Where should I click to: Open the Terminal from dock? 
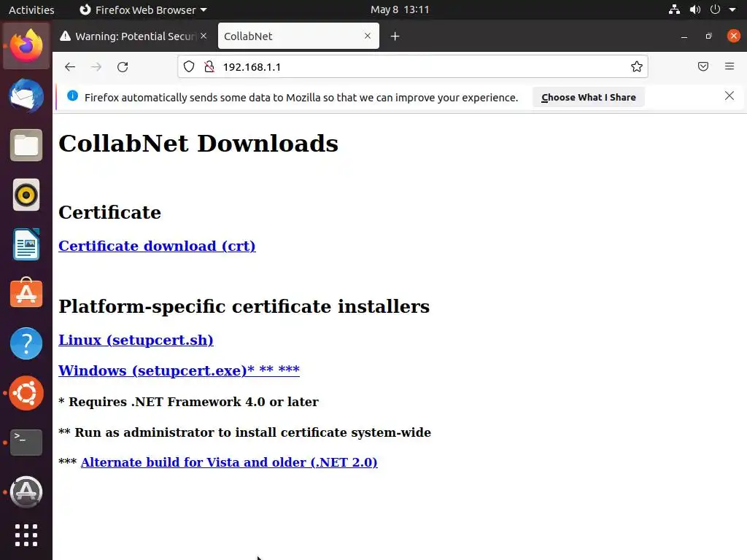pyautogui.click(x=26, y=443)
